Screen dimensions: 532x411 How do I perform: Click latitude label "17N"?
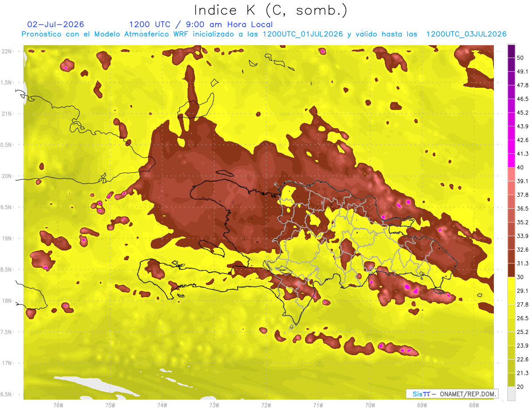[7, 363]
